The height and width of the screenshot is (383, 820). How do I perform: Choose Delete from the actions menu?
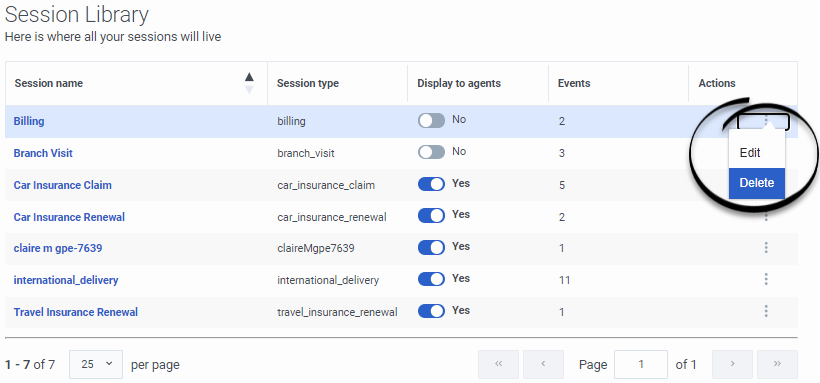(757, 183)
